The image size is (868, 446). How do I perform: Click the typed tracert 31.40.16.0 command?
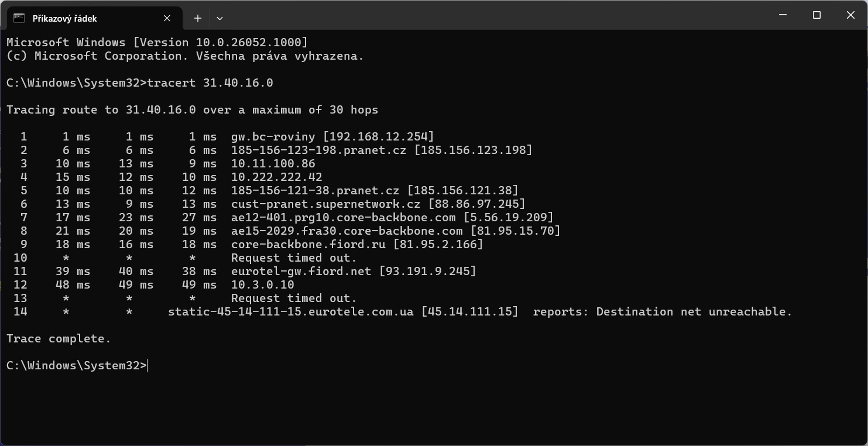coord(210,83)
